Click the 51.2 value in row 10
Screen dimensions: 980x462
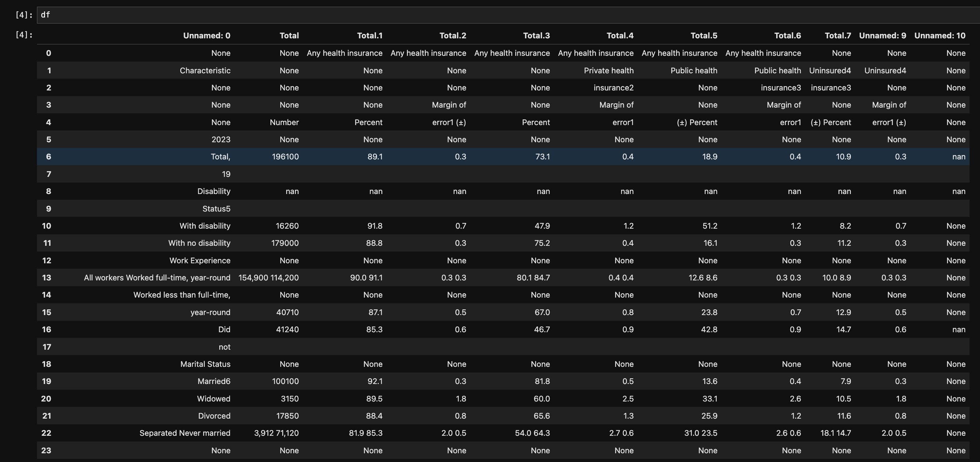[710, 226]
